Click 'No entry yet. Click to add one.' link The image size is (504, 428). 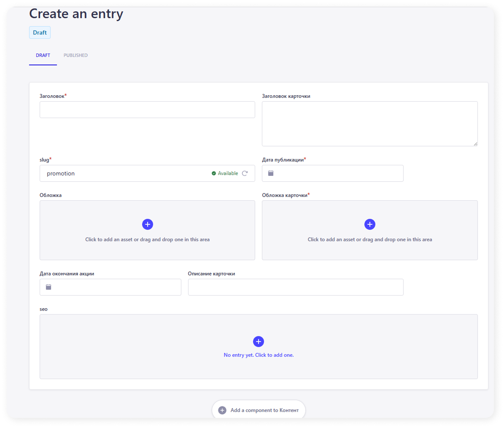259,355
